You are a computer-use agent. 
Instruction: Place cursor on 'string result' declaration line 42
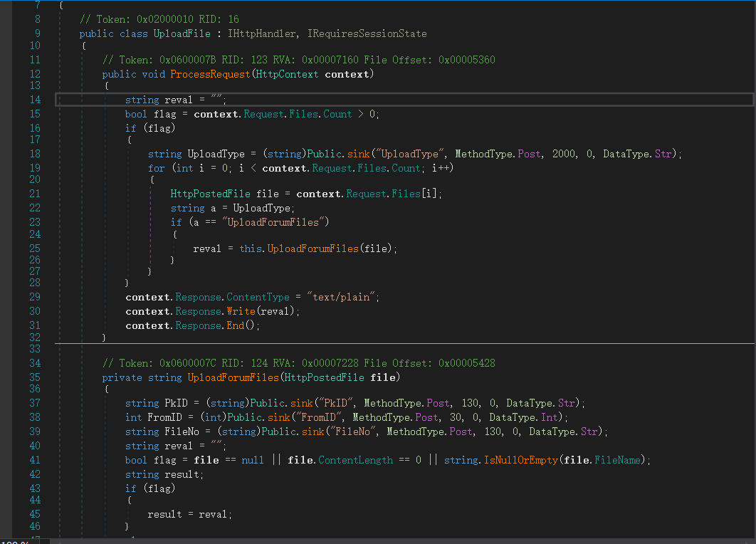(164, 475)
